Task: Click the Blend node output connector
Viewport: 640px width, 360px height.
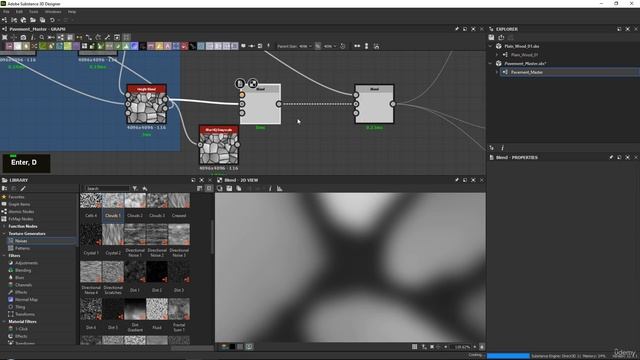Action: [279, 104]
